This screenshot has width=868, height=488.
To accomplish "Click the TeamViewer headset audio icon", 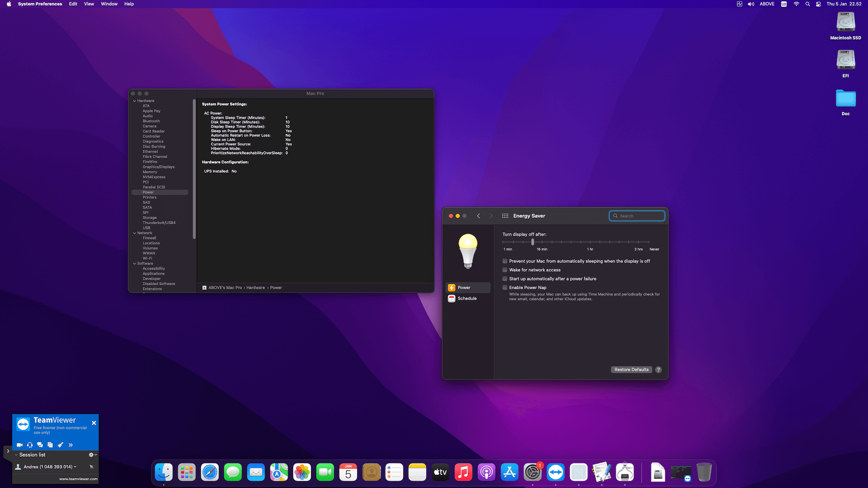I will click(x=30, y=445).
